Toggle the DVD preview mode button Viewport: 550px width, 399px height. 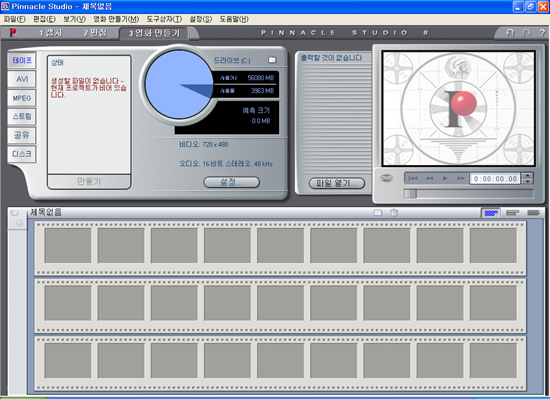tap(387, 178)
